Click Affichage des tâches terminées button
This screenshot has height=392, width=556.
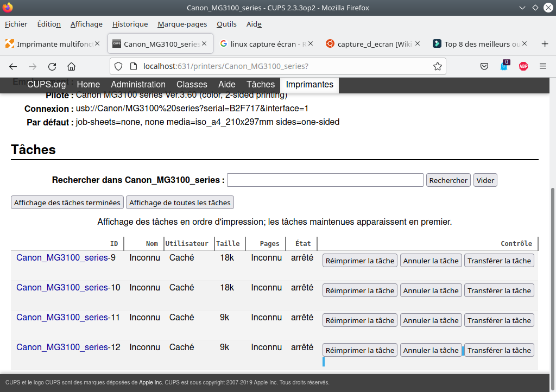coord(67,203)
